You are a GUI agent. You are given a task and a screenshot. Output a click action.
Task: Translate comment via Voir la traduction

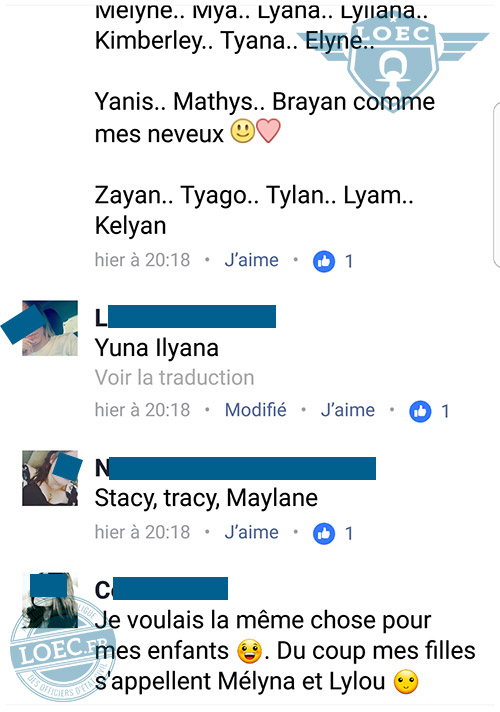pyautogui.click(x=174, y=377)
